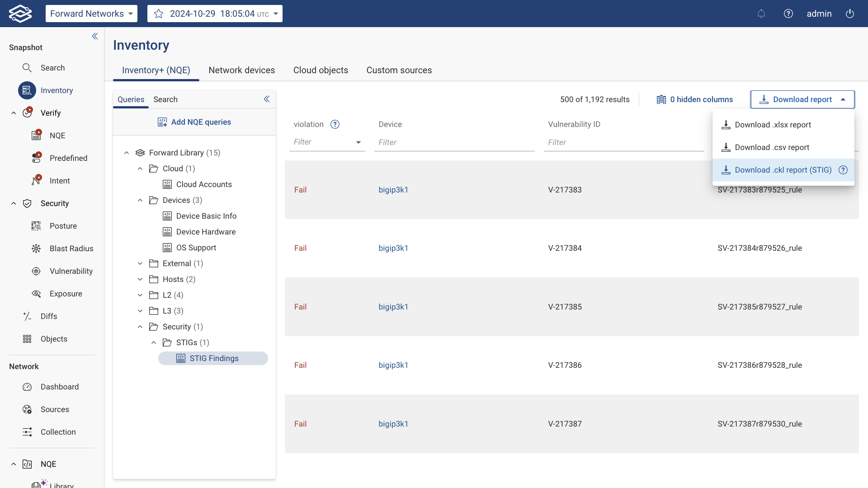The width and height of the screenshot is (868, 488).
Task: Click the violation column help icon
Action: pos(335,124)
